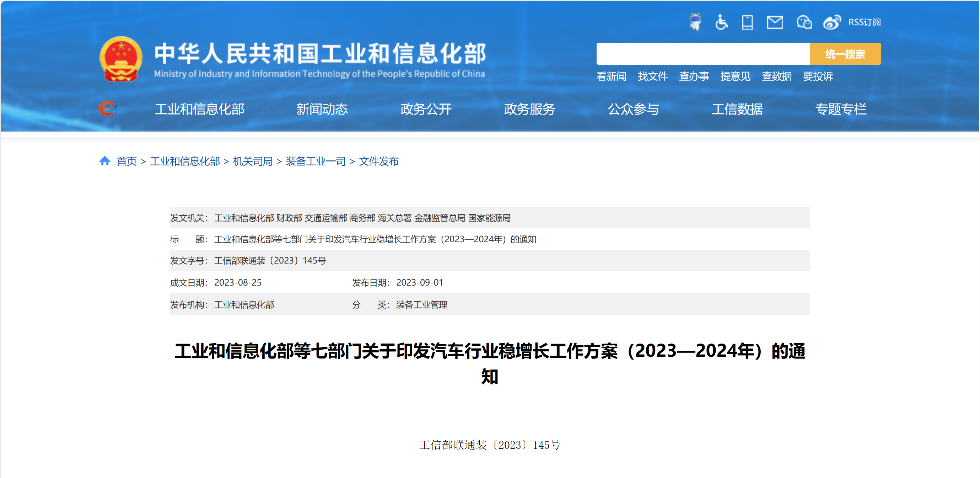
Task: Open the 工信数据 nav menu
Action: point(737,109)
